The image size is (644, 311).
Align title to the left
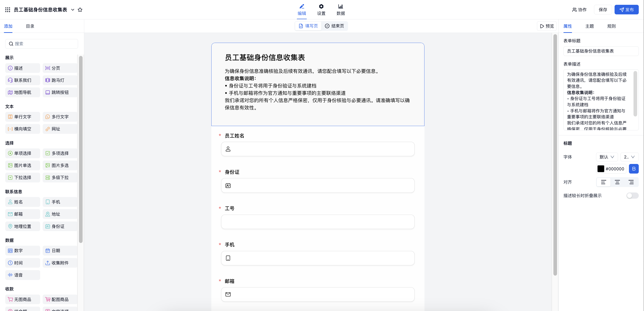point(604,182)
